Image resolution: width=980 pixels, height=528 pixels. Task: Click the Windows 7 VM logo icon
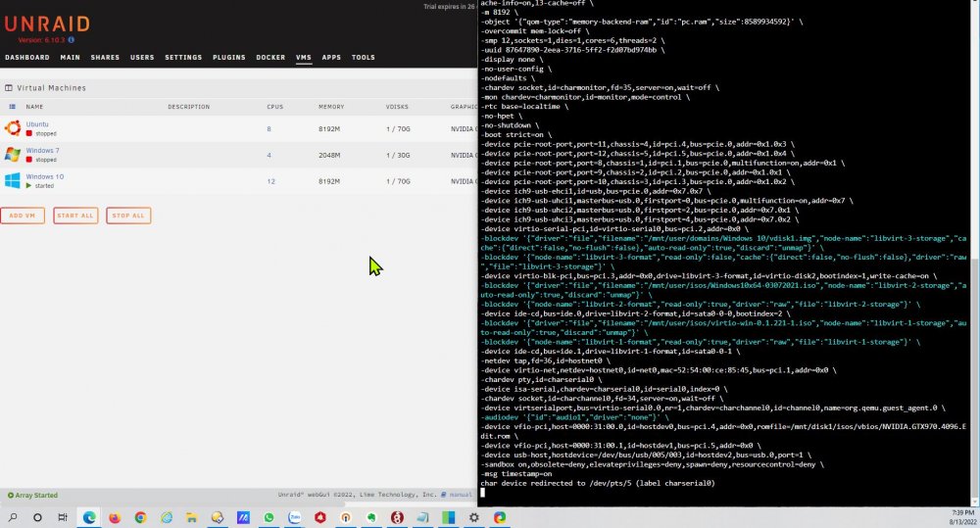click(x=13, y=155)
